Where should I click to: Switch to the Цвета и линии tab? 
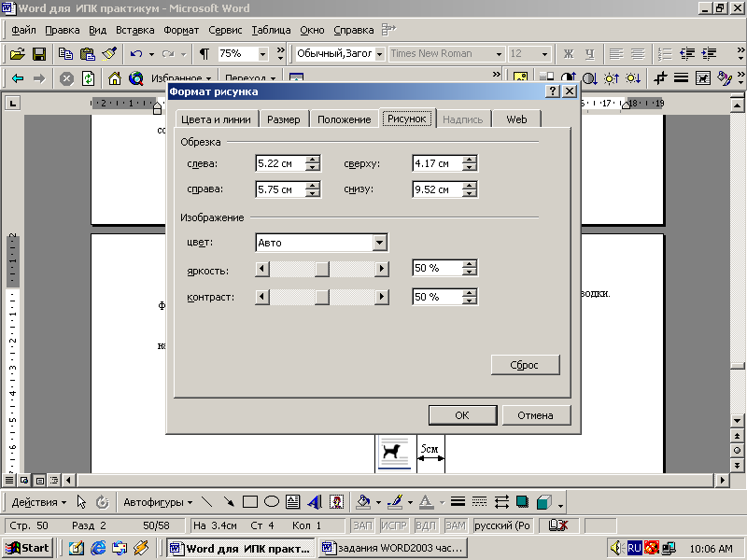pyautogui.click(x=217, y=119)
